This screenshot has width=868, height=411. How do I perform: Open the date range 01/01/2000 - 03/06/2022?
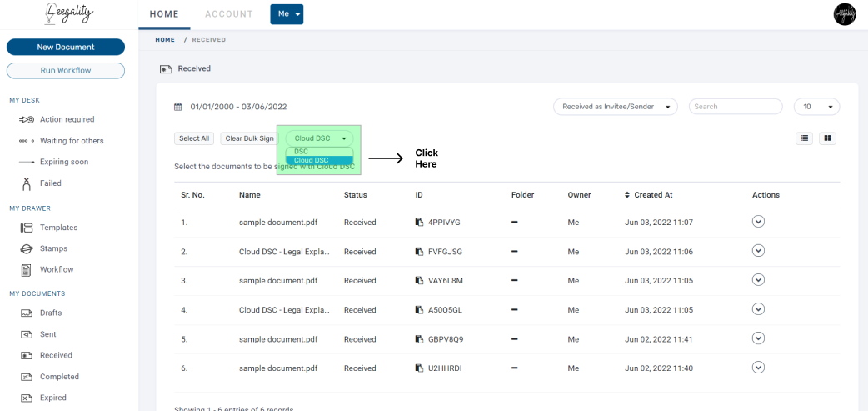[x=238, y=107]
